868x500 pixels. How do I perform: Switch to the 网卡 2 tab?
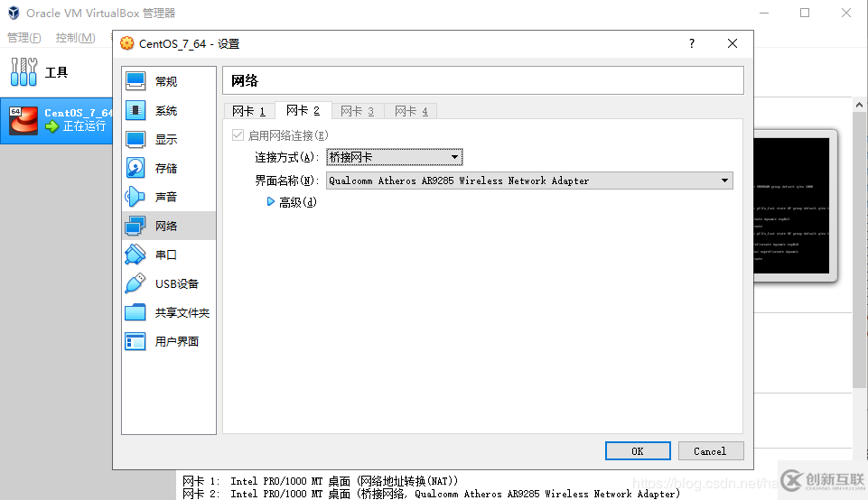click(303, 111)
